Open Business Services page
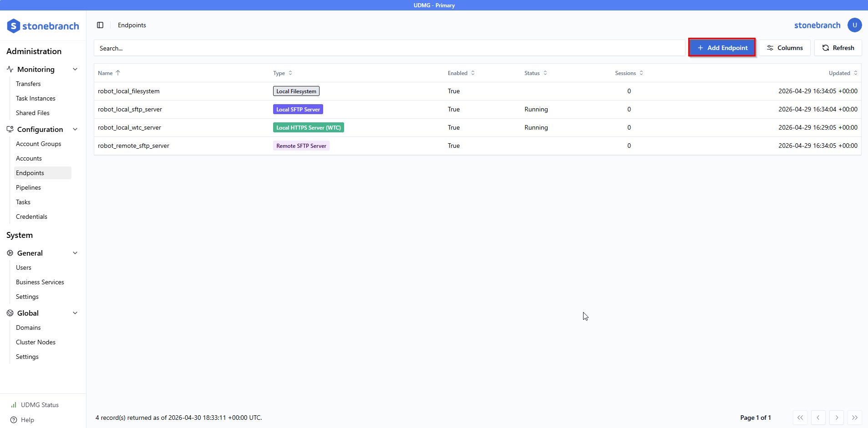This screenshot has height=428, width=868. 40,282
